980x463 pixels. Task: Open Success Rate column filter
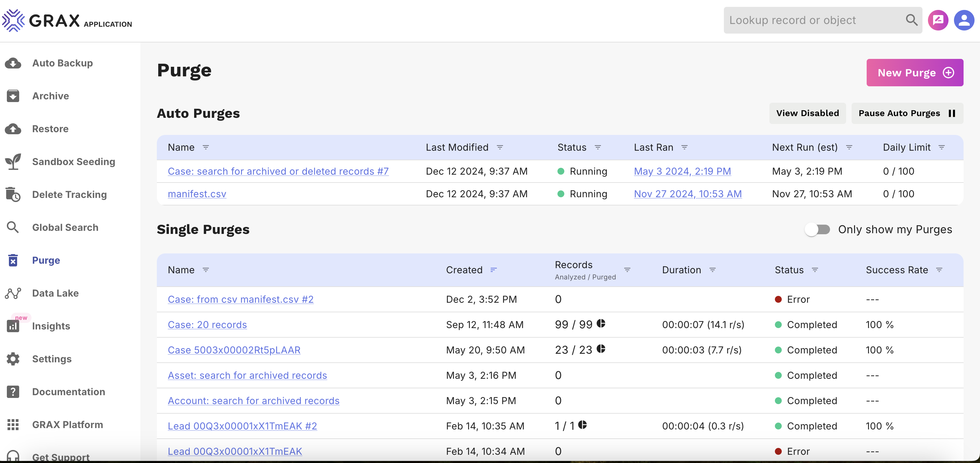coord(939,270)
